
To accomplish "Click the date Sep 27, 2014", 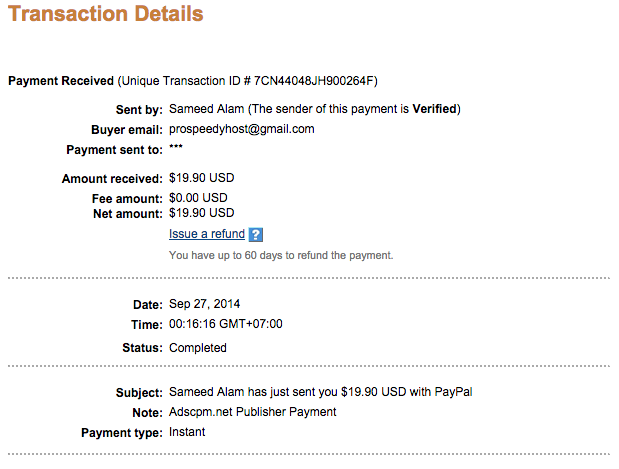I will pyautogui.click(x=205, y=304).
